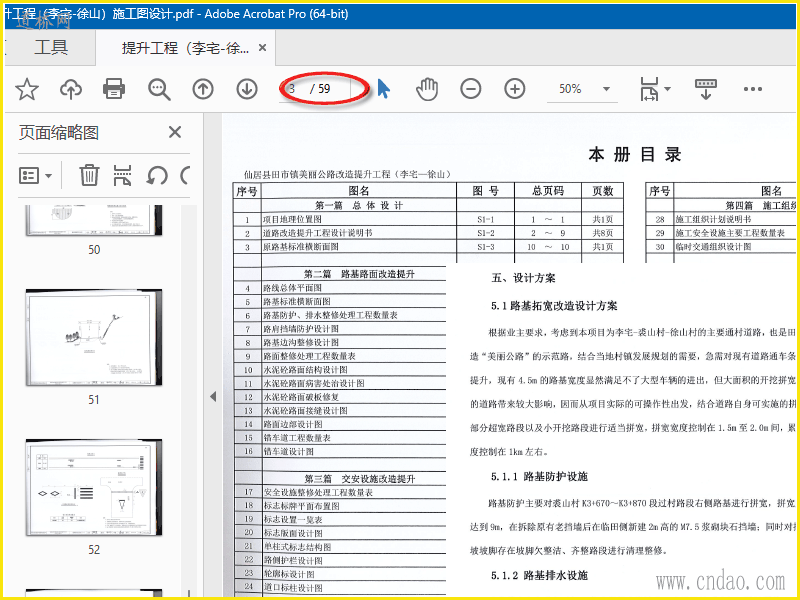Click the 本册目录 heading text
The height and width of the screenshot is (600, 800).
[635, 154]
